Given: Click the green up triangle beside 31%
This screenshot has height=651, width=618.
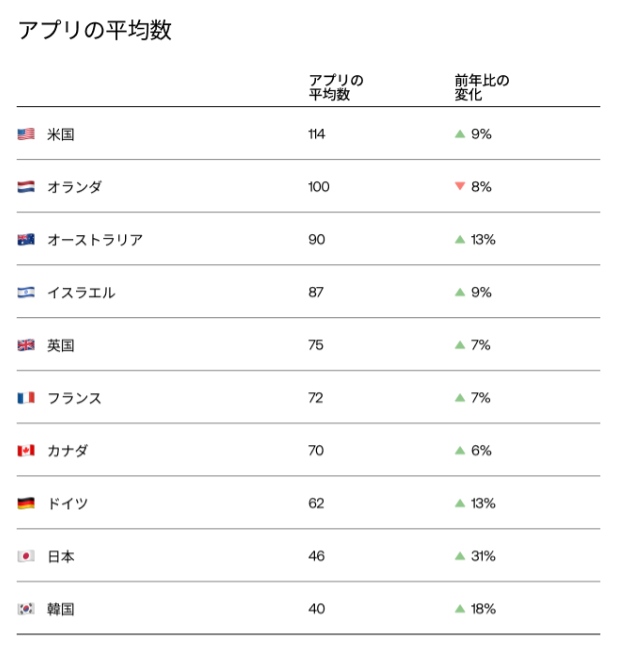Looking at the screenshot, I should (460, 556).
